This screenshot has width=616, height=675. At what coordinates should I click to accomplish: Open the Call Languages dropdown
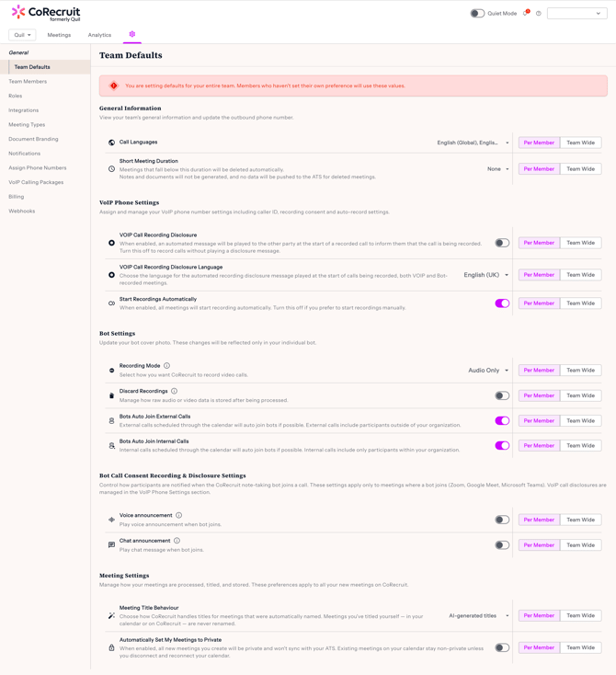[473, 143]
